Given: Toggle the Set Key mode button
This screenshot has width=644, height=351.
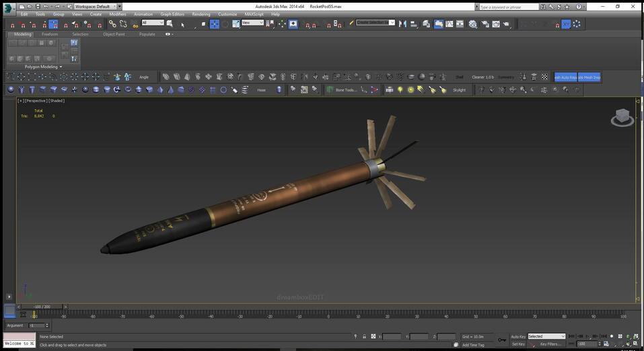Looking at the screenshot, I should (518, 344).
